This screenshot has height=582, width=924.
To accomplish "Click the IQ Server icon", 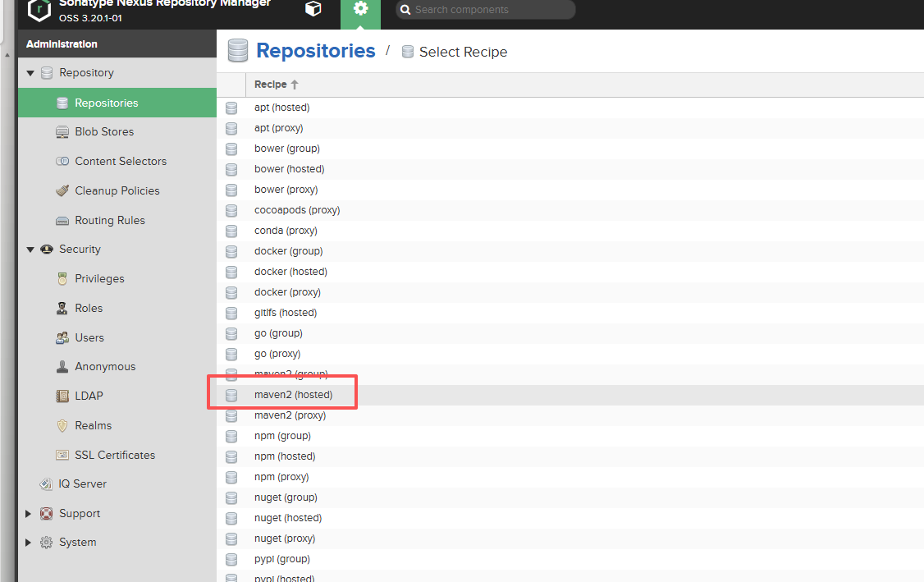I will pos(46,484).
